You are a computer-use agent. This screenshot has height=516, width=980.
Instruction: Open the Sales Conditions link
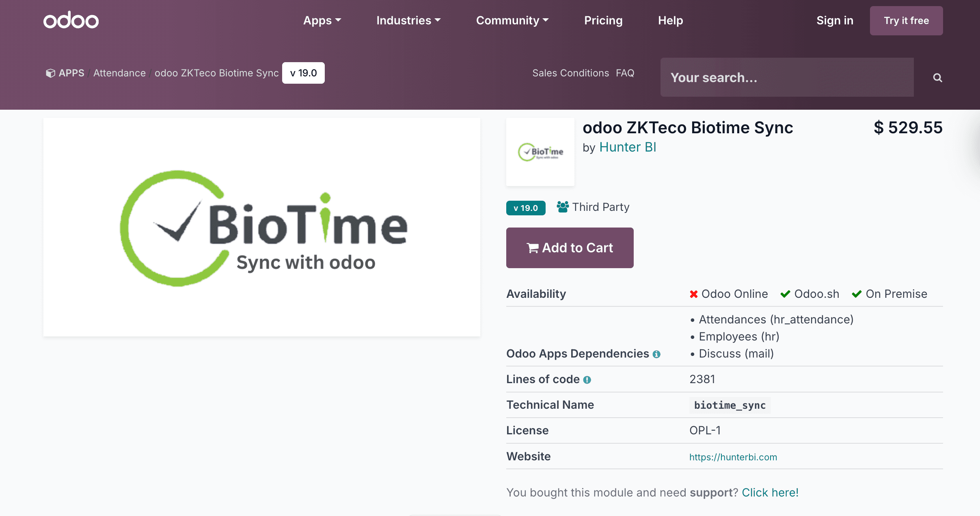[570, 73]
